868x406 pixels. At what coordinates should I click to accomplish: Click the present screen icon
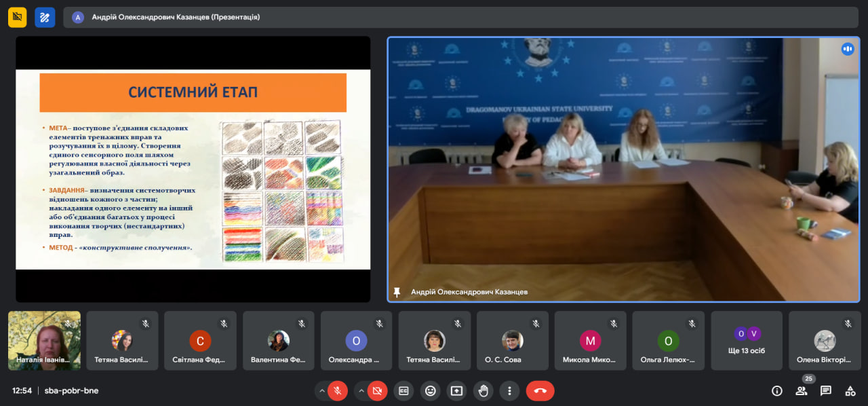click(x=456, y=390)
